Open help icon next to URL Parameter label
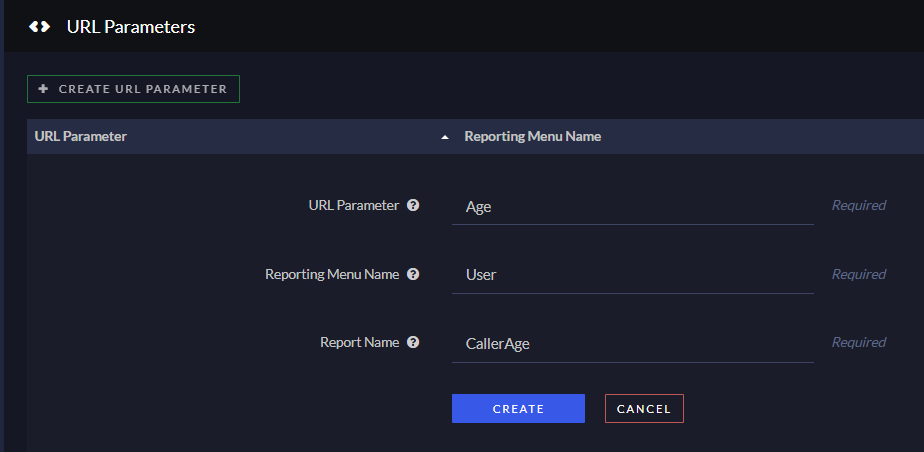Screen dimensions: 924x452 coord(414,205)
